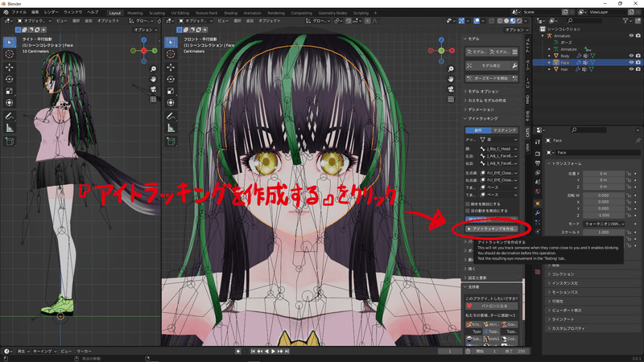
Task: Toggle Face visibility eye in outliner
Action: point(631,63)
